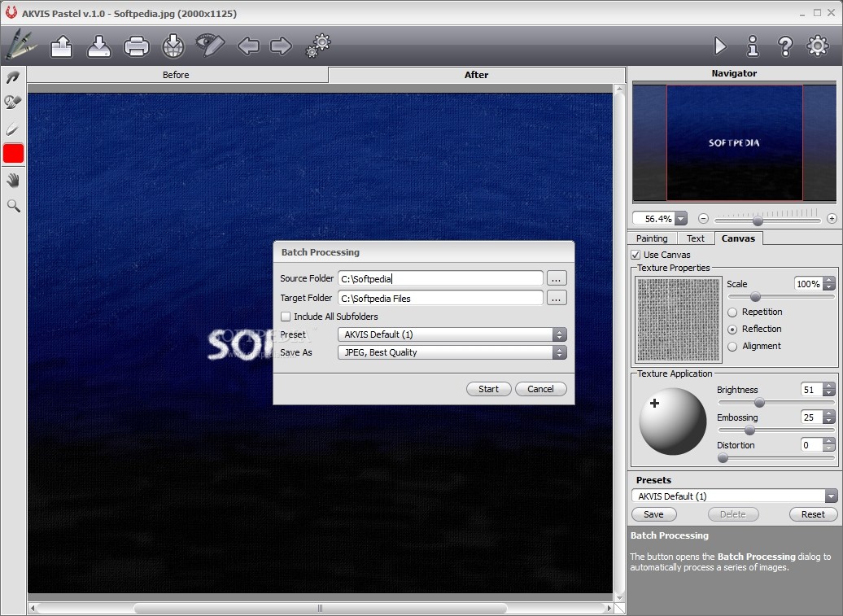
Task: Browse for Target Folder with ellipsis button
Action: point(557,298)
